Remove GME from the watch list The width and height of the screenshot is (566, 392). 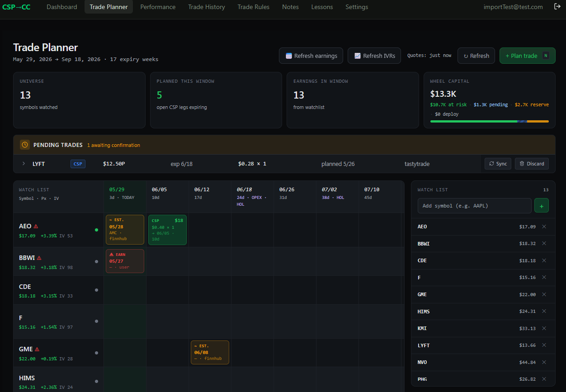(x=544, y=294)
